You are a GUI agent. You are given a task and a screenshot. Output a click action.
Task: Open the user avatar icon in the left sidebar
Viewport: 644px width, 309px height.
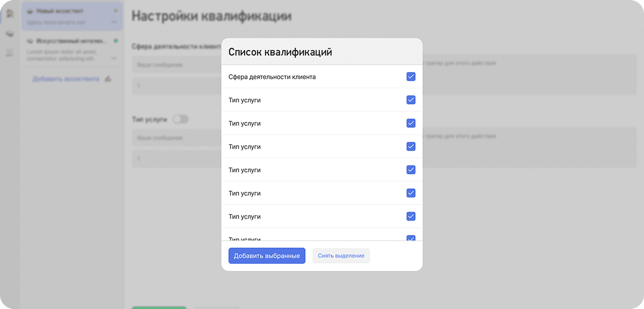pyautogui.click(x=10, y=14)
